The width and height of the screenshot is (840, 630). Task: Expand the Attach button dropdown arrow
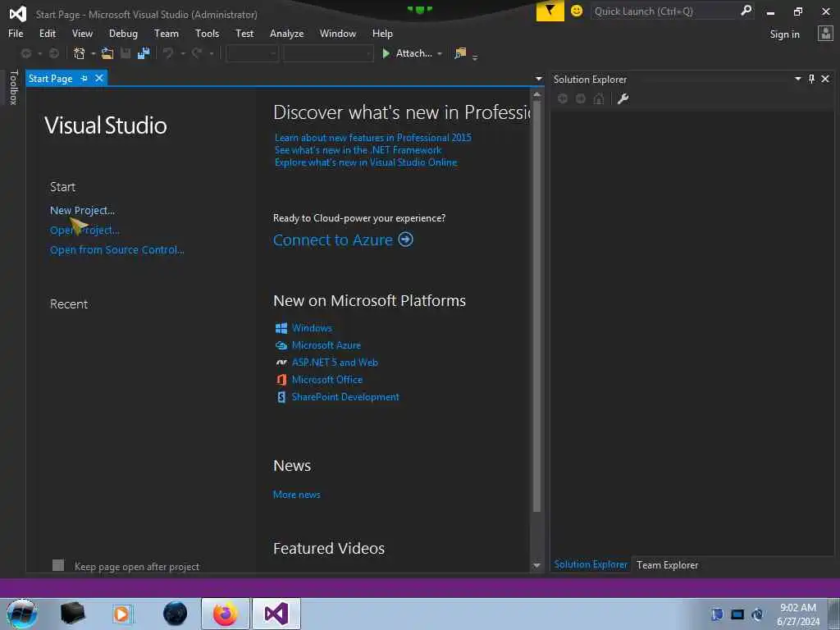pos(440,53)
